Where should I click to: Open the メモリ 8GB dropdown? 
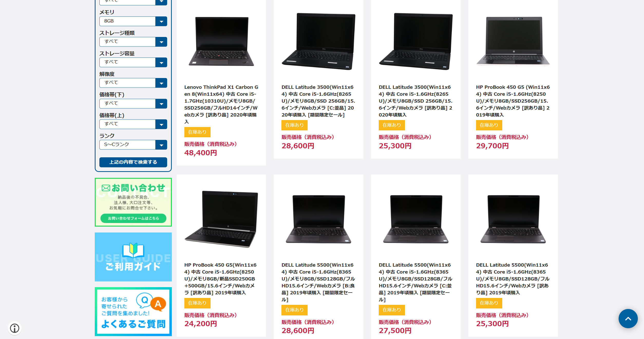pos(133,21)
